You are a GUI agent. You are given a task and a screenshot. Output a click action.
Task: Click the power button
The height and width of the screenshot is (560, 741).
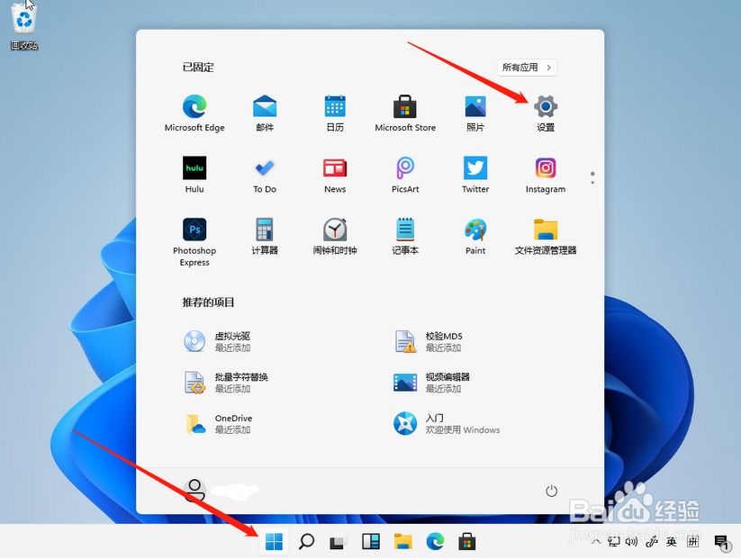pyautogui.click(x=551, y=491)
